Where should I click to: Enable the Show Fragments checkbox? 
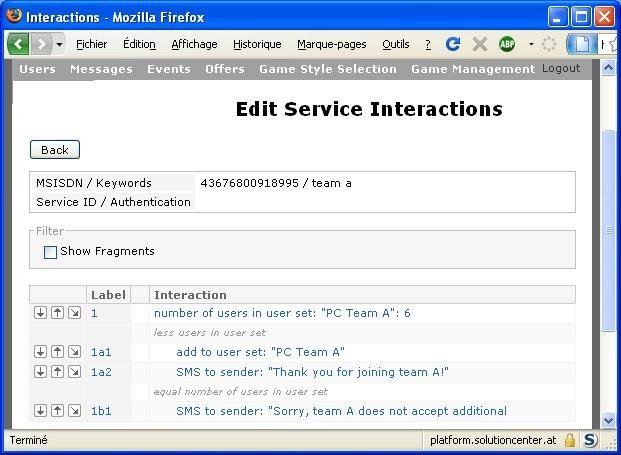tap(50, 252)
